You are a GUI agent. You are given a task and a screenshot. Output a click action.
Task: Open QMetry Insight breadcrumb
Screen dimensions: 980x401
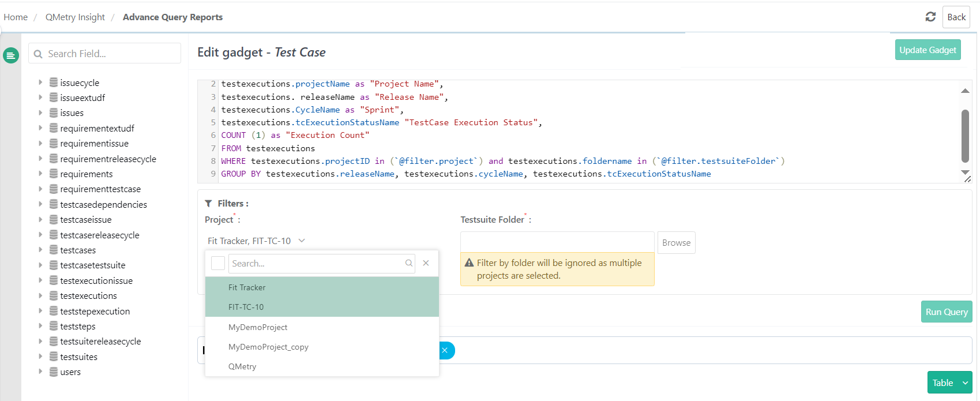pyautogui.click(x=75, y=17)
